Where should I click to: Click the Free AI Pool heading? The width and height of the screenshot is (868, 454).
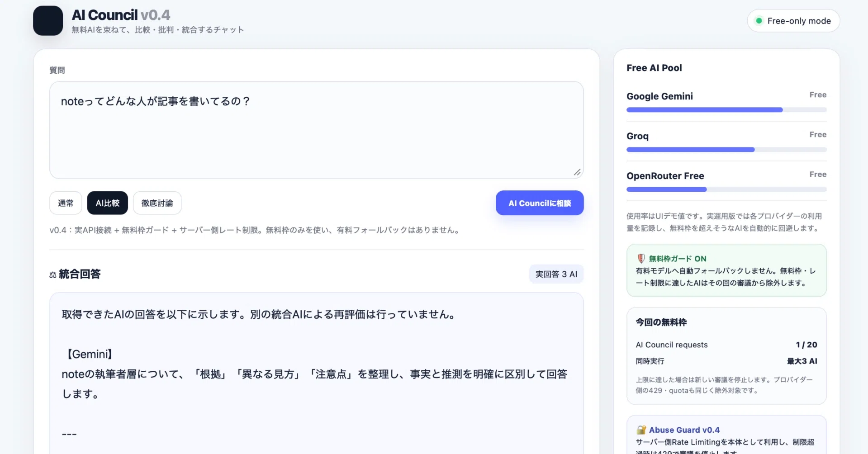[654, 68]
